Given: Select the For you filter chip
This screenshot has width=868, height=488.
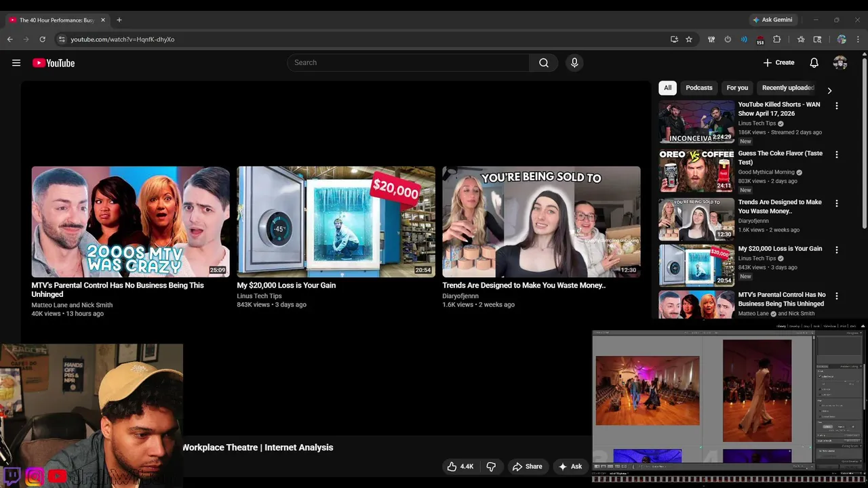Looking at the screenshot, I should coord(737,87).
